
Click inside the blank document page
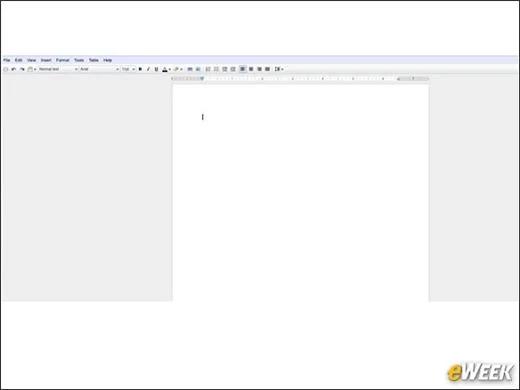point(300,193)
